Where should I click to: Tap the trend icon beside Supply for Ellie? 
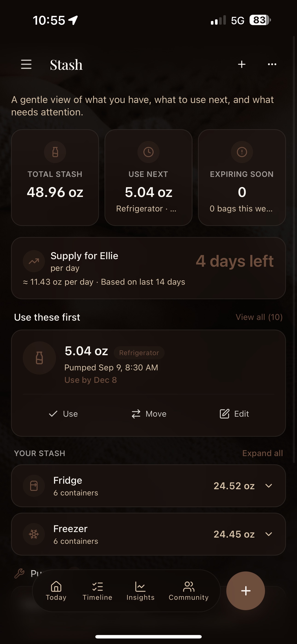coord(34,261)
